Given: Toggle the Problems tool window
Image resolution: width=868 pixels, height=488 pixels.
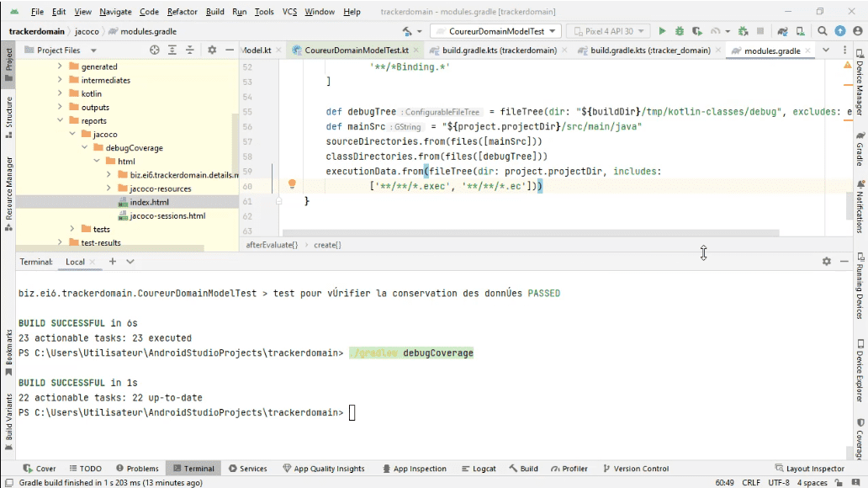Looking at the screenshot, I should coord(137,468).
